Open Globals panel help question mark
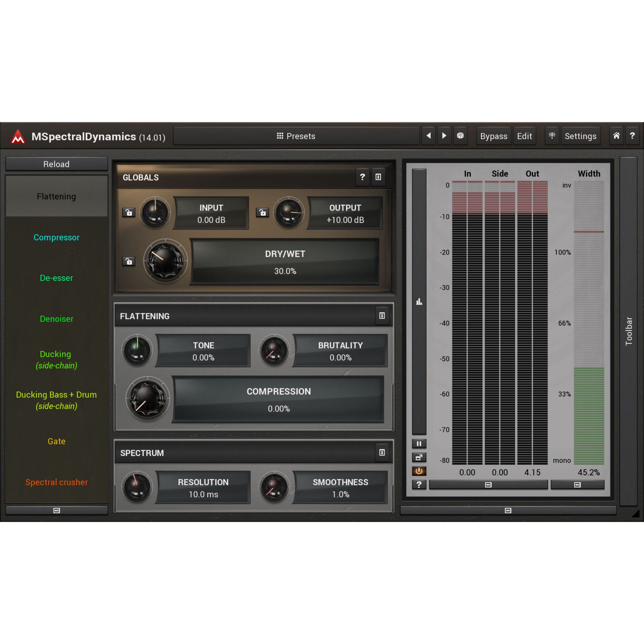 coord(362,177)
